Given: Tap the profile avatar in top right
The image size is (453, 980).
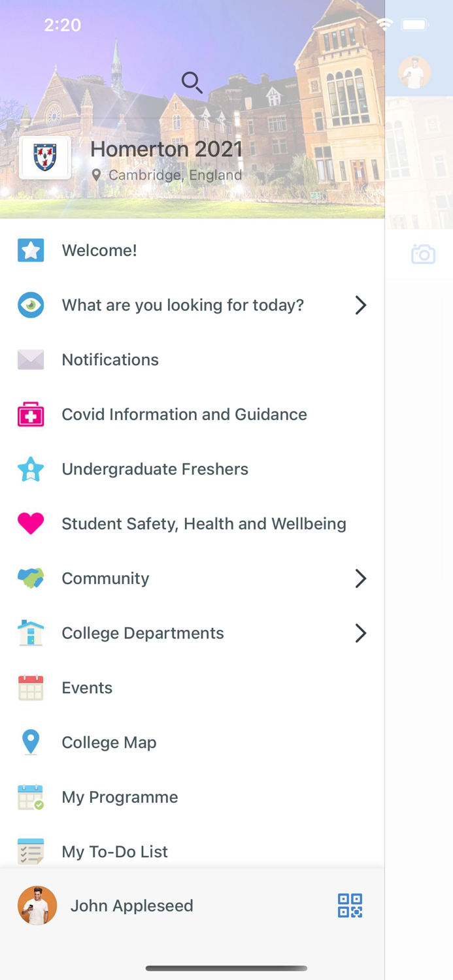Looking at the screenshot, I should click(414, 73).
